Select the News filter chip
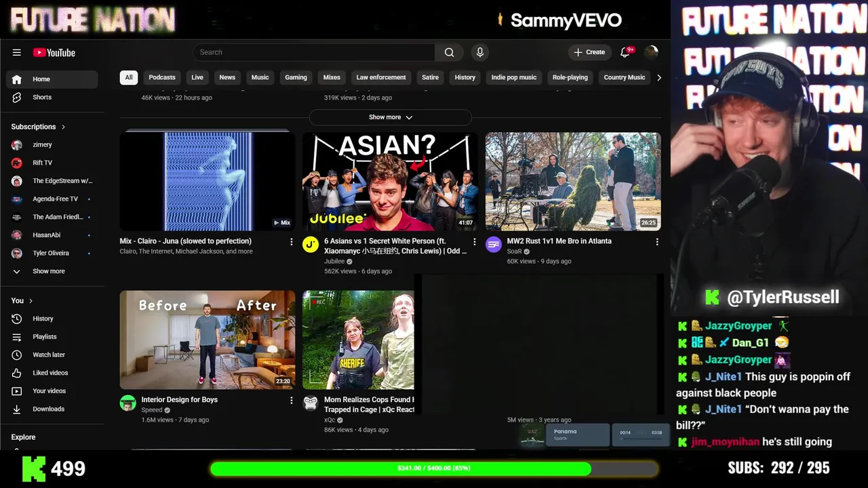Viewport: 868px width, 488px height. coord(227,77)
